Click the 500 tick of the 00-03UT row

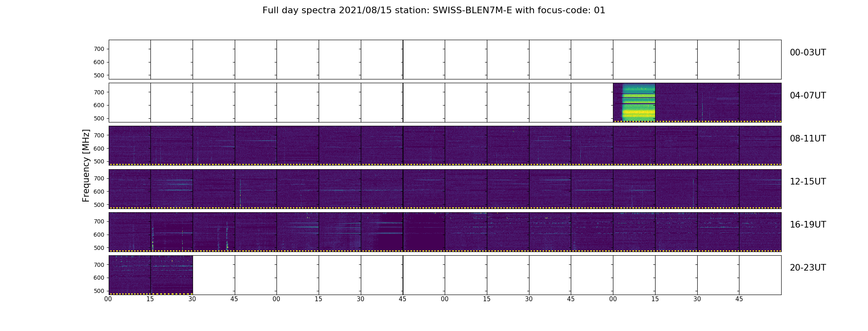coord(99,75)
